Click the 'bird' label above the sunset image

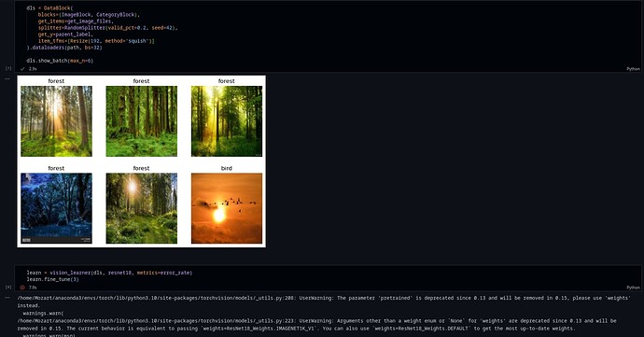pos(226,168)
